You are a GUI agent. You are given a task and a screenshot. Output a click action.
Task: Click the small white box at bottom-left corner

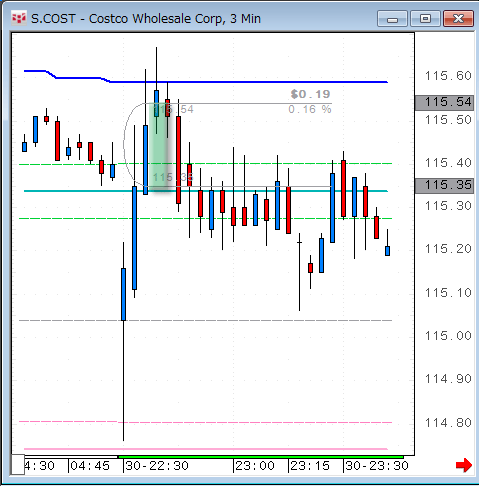[x=18, y=464]
